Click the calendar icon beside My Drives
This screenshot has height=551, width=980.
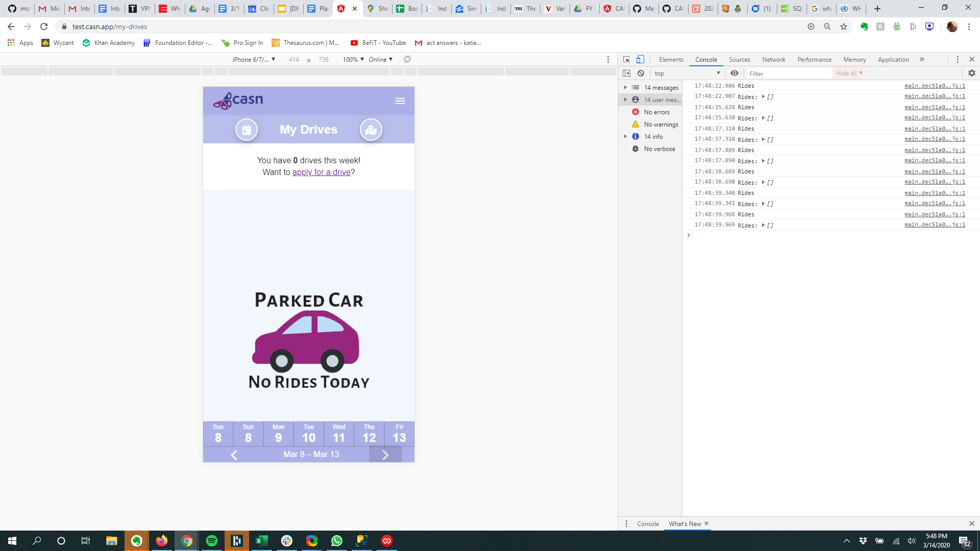[246, 130]
